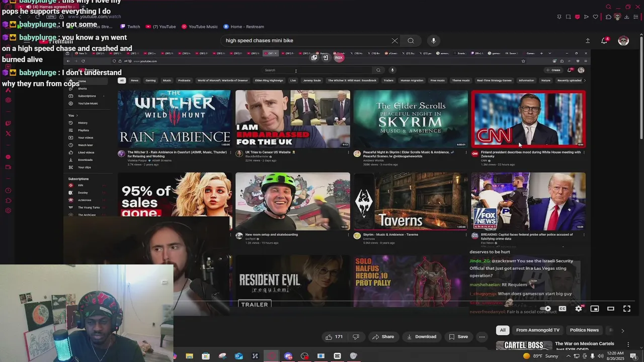Switch to miniplayer mode
The height and width of the screenshot is (362, 644).
(x=595, y=309)
